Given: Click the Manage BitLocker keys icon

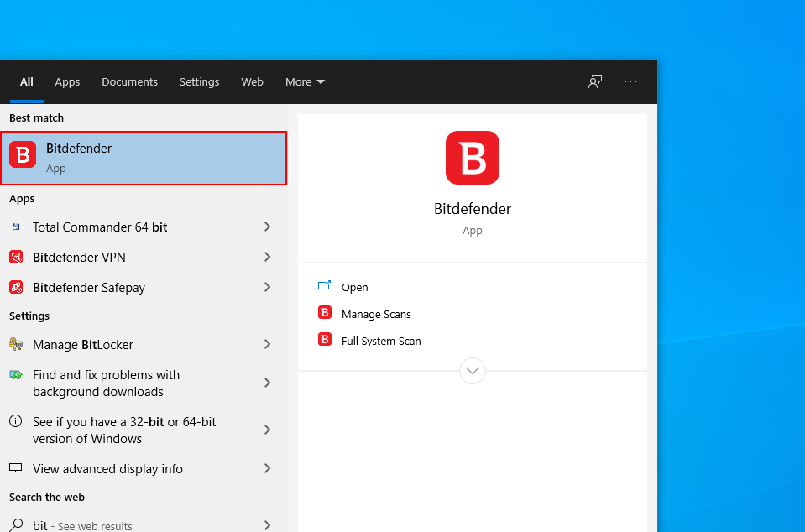Looking at the screenshot, I should pos(16,344).
